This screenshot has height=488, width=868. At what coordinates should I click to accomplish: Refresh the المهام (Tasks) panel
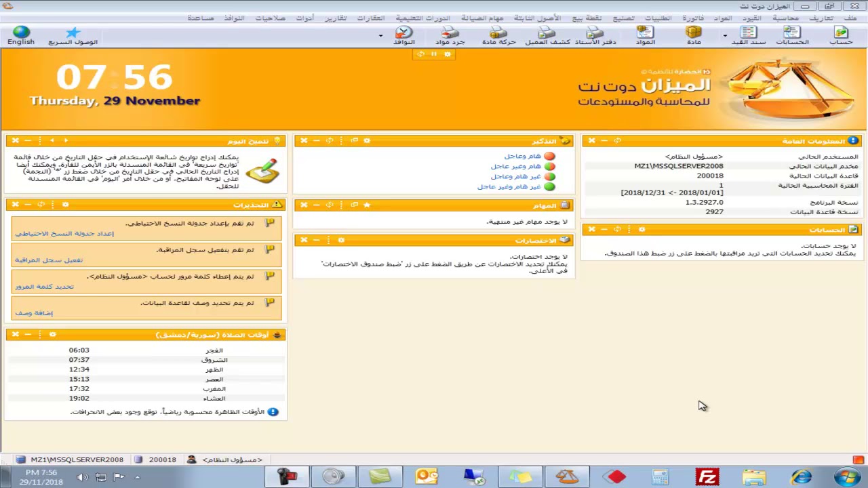[329, 205]
